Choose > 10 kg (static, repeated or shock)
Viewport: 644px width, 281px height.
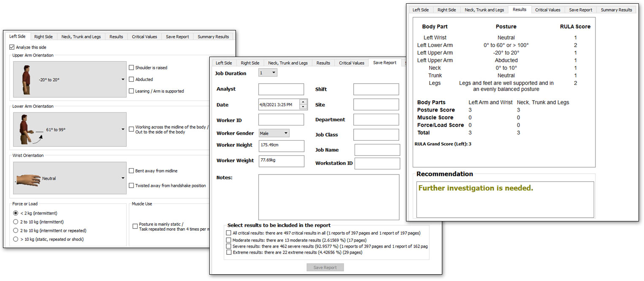(x=16, y=239)
